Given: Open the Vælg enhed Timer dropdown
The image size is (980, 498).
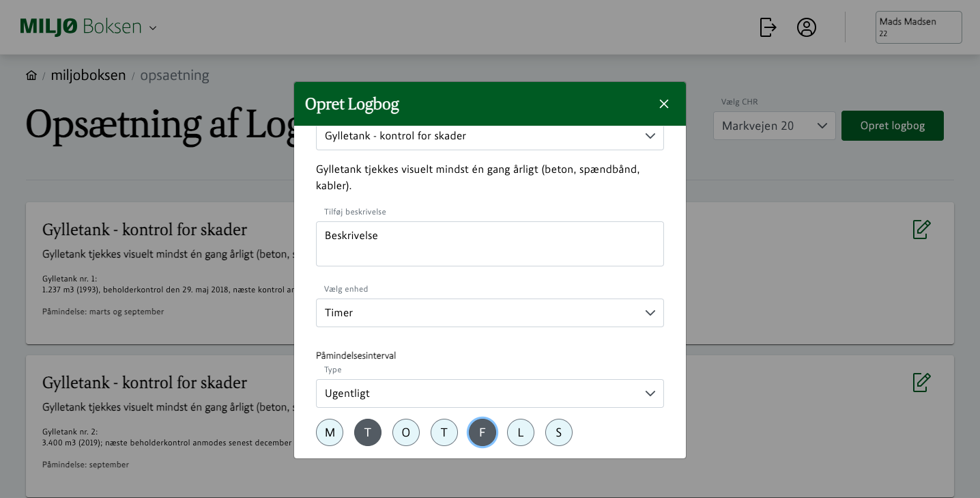Looking at the screenshot, I should point(489,313).
